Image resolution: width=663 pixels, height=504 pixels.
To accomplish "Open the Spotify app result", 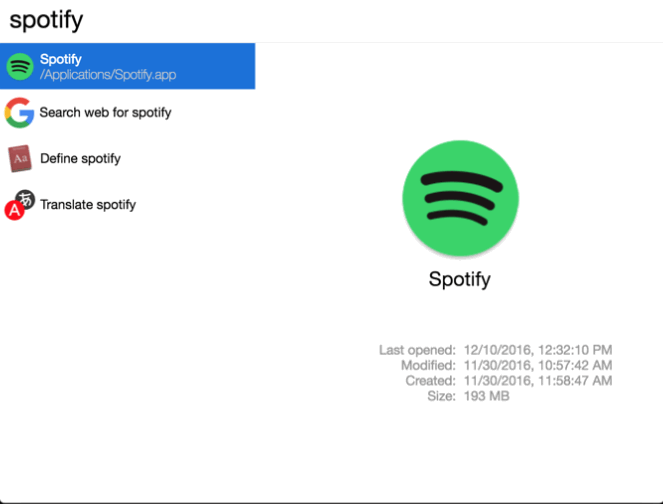I will pyautogui.click(x=127, y=66).
